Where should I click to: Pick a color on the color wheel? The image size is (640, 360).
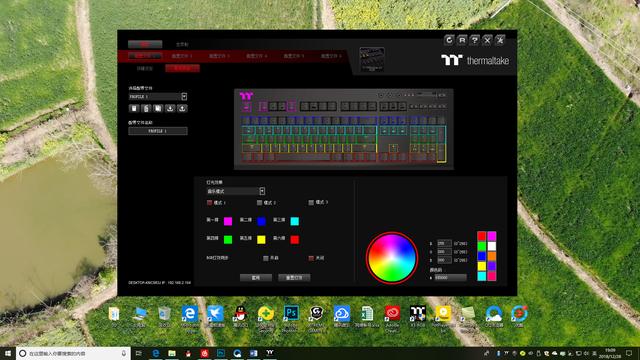[x=391, y=258]
